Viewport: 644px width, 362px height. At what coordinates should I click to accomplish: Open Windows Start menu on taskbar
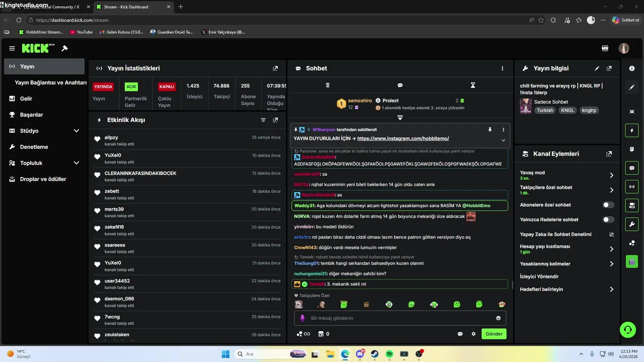pyautogui.click(x=225, y=354)
